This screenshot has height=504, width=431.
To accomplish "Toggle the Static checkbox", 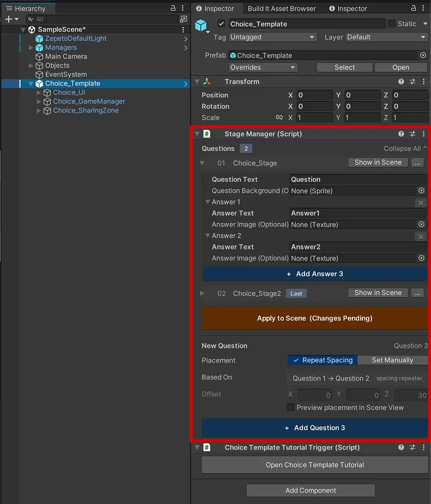I will (392, 24).
